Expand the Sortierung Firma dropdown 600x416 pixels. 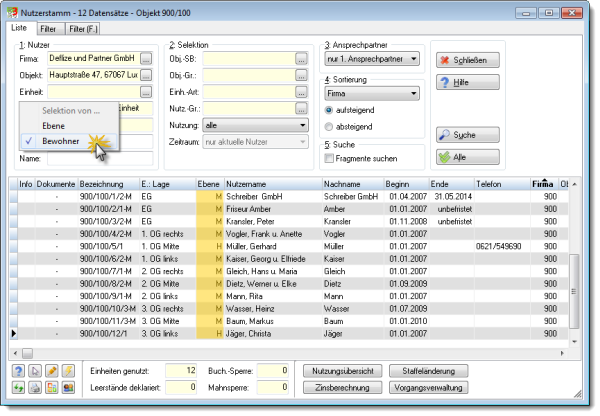[372, 93]
